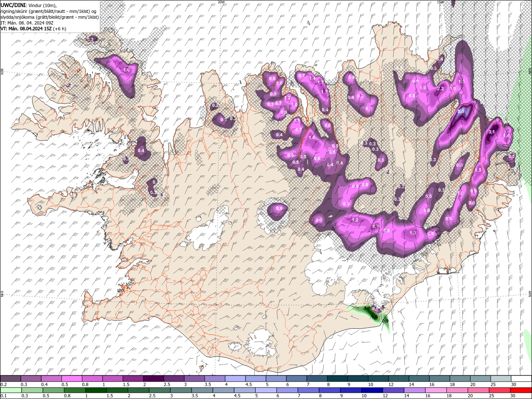The image size is (532, 399).
Task: Click the '18' label under the upper snow scale
Action: click(x=452, y=384)
